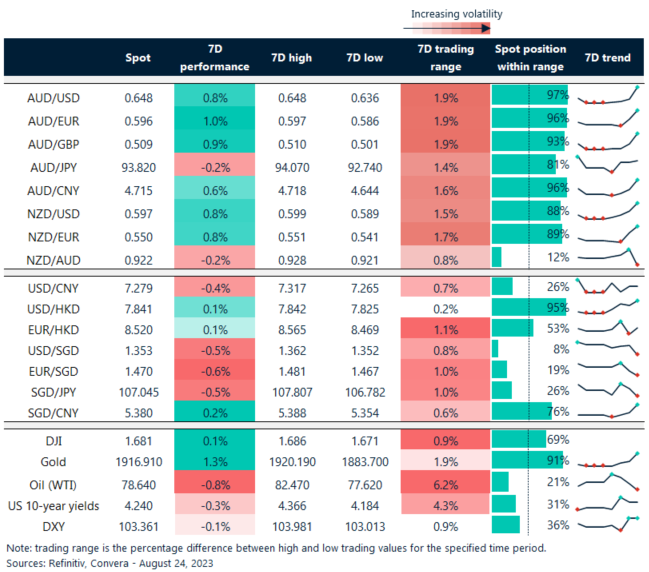Image resolution: width=649 pixels, height=572 pixels.
Task: Click the Gold 7D trend sparkline
Action: 607,461
